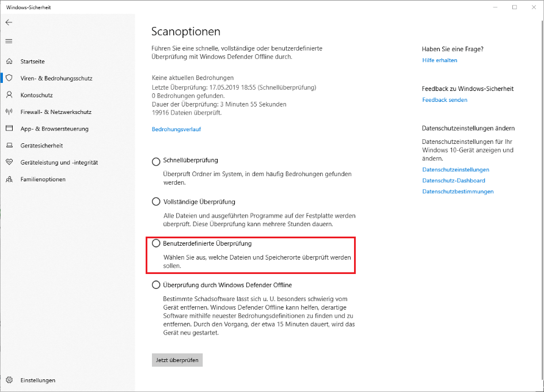Image resolution: width=544 pixels, height=392 pixels.
Task: Open Kontoschutz via its person icon
Action: 9,95
